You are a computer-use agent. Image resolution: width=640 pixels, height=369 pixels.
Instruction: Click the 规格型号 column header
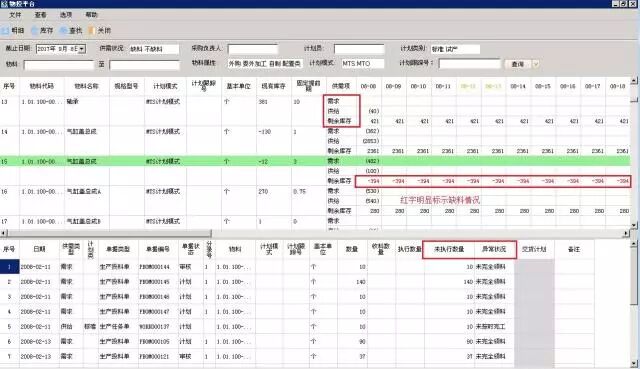(127, 86)
